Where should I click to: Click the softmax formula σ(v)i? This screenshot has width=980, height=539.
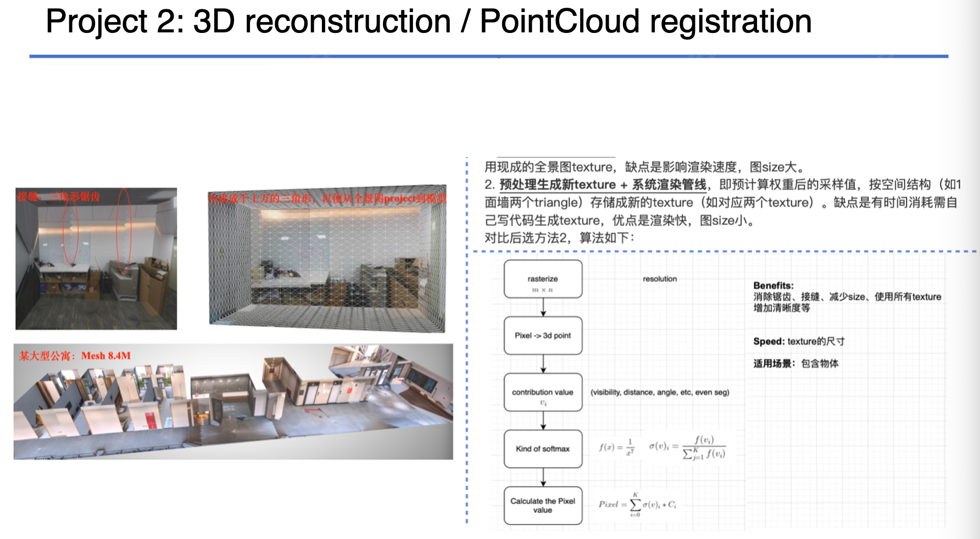click(687, 447)
